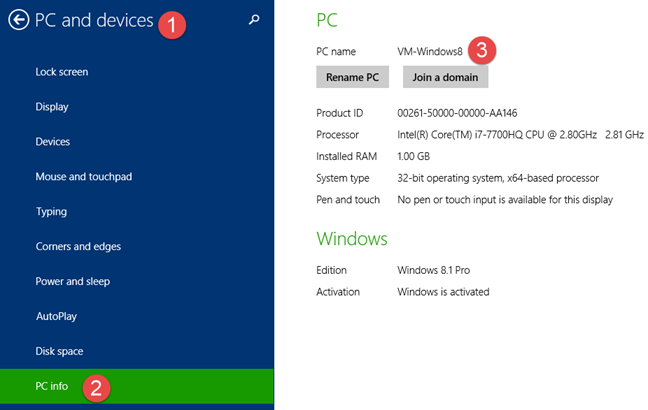
Task: Open the search magnifier icon
Action: 254,19
